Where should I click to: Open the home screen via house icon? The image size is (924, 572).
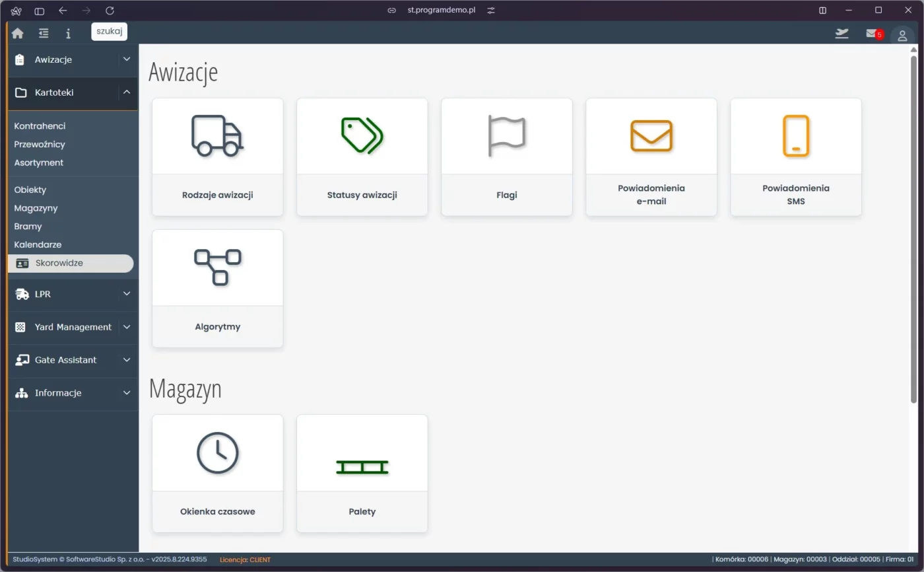pos(17,32)
